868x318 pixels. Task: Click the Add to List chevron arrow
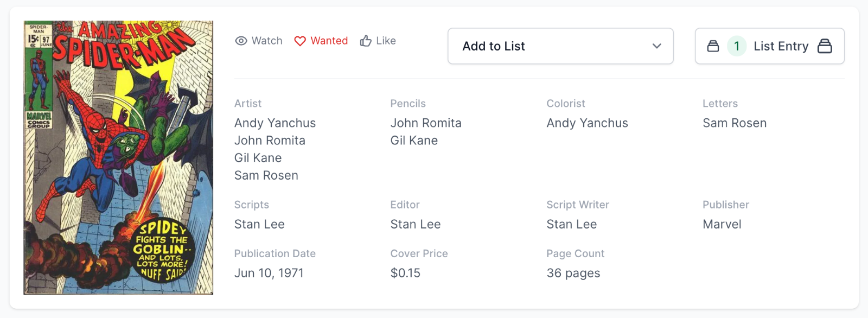[x=656, y=46]
